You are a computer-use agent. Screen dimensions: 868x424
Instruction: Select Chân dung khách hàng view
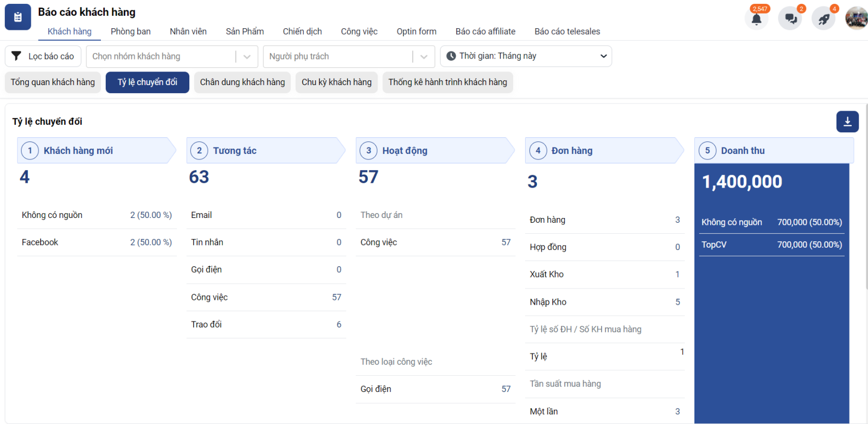point(242,82)
